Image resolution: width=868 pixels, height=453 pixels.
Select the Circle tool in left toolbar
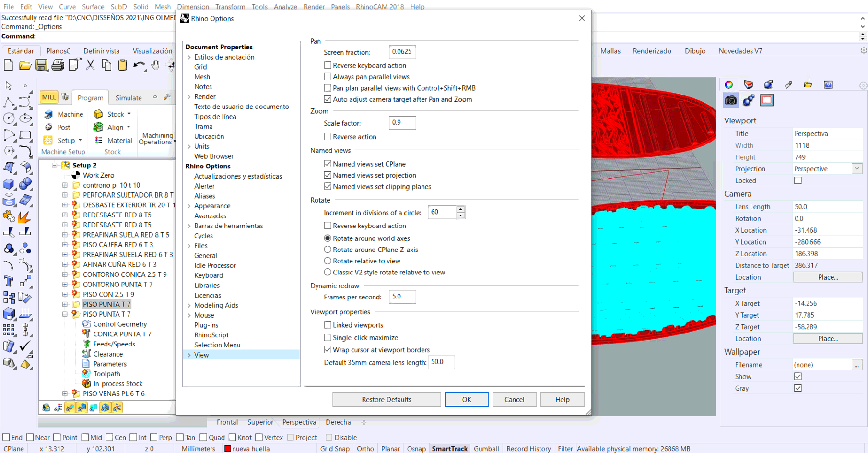[9, 118]
